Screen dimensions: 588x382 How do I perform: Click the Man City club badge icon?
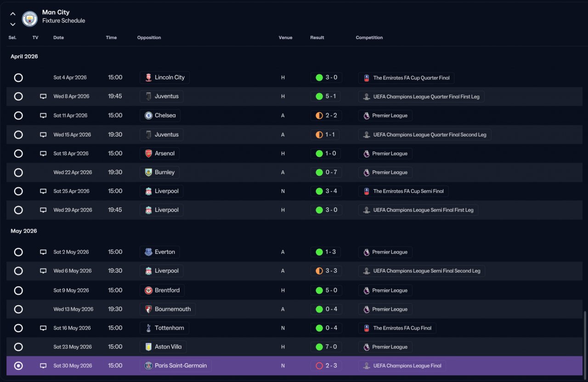coord(30,18)
